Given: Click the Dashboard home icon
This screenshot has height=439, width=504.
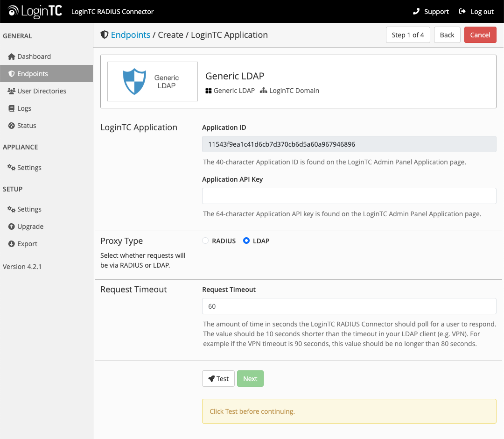Looking at the screenshot, I should [x=12, y=57].
